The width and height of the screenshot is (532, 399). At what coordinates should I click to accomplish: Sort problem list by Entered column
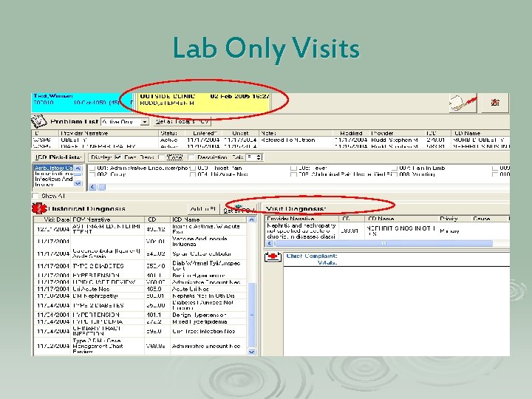pyautogui.click(x=204, y=133)
